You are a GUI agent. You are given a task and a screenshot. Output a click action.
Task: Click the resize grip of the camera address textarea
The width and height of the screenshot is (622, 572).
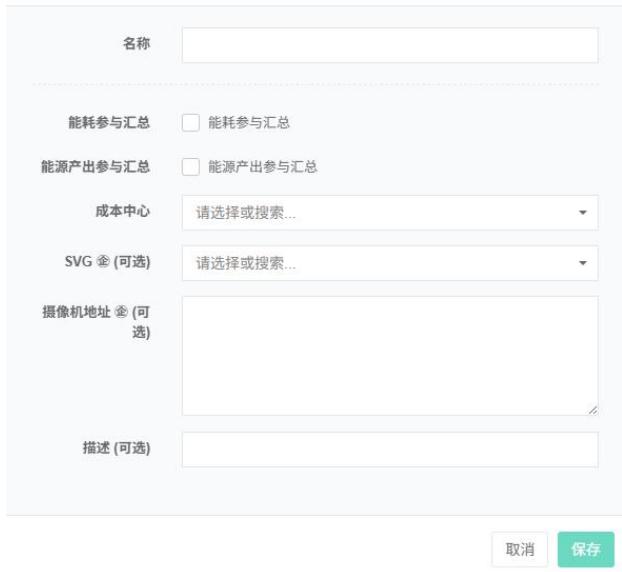pyautogui.click(x=592, y=409)
